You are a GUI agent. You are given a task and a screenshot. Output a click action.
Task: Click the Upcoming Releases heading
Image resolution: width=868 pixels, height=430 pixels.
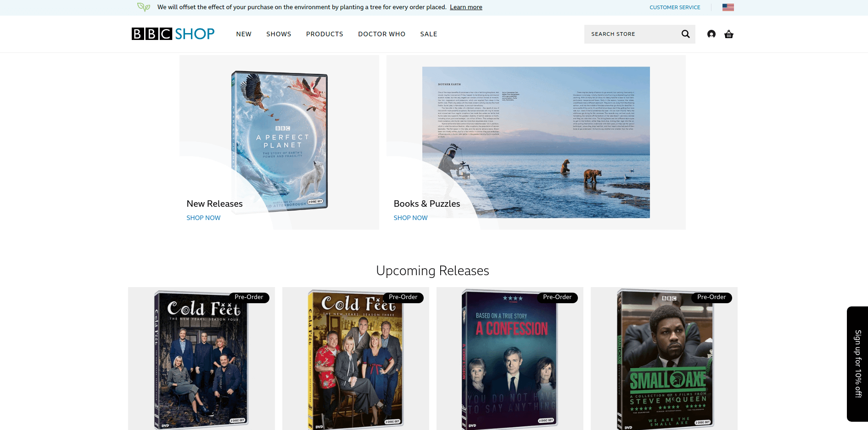tap(432, 271)
